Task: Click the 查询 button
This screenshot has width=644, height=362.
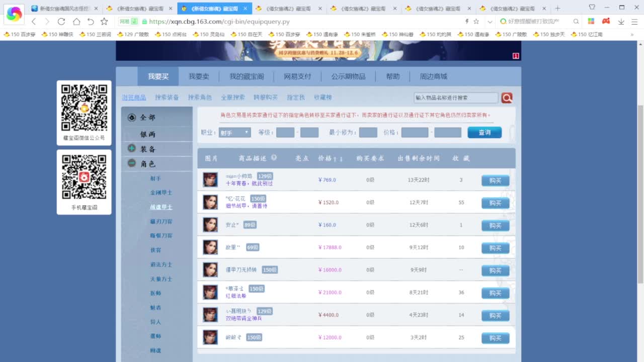Action: (484, 132)
